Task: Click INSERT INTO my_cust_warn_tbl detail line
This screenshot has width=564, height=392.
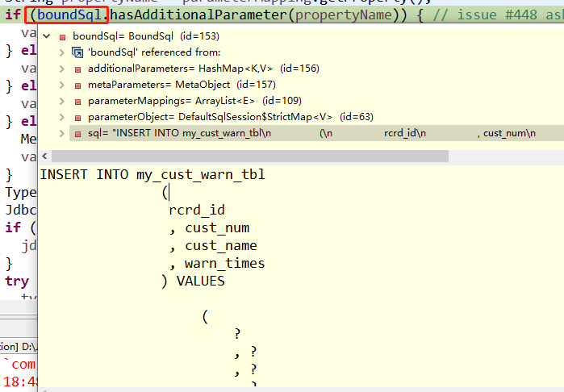Action: [152, 175]
